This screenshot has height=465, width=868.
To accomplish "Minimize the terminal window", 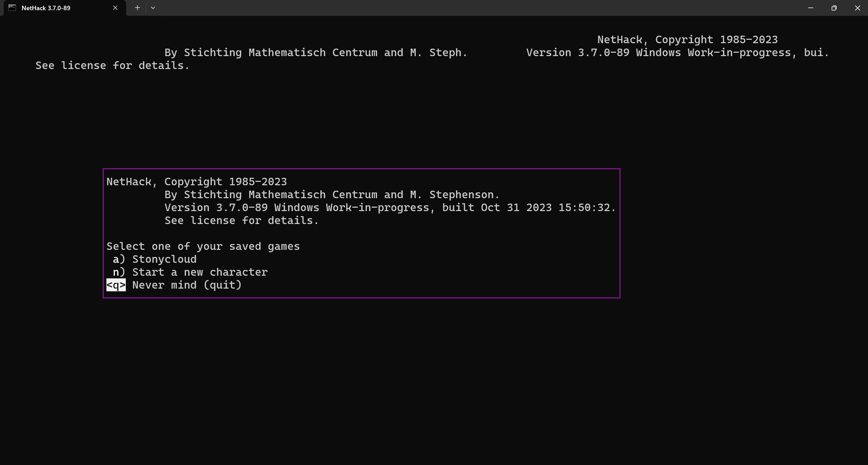I will tap(811, 8).
